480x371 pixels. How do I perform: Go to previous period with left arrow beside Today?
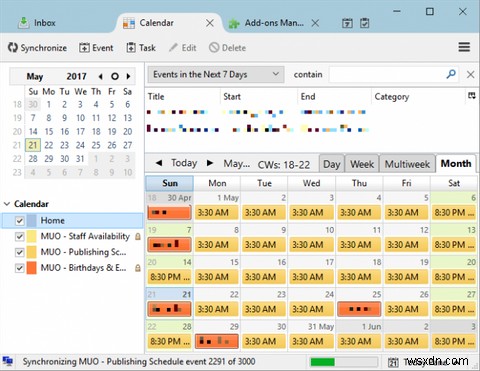click(x=159, y=163)
